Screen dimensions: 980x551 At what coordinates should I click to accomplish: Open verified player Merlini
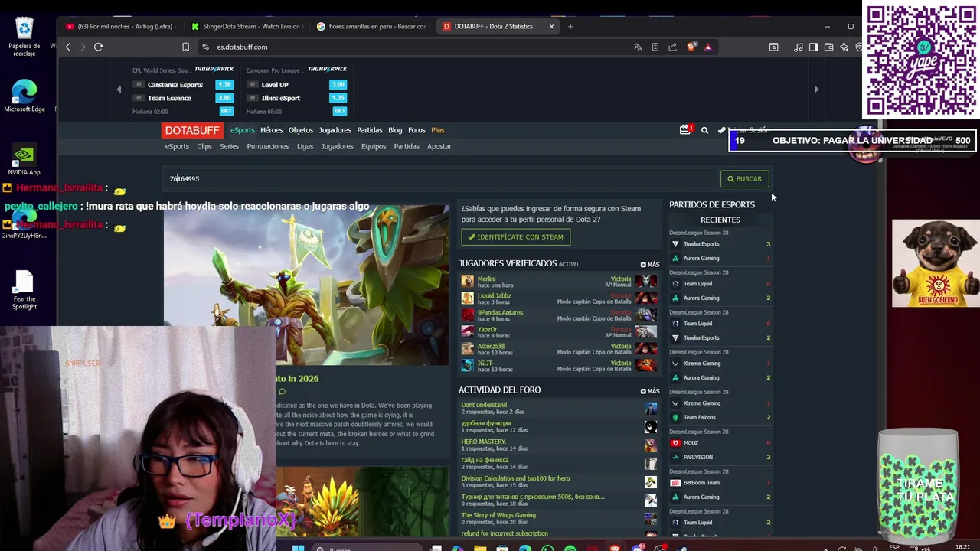point(487,279)
